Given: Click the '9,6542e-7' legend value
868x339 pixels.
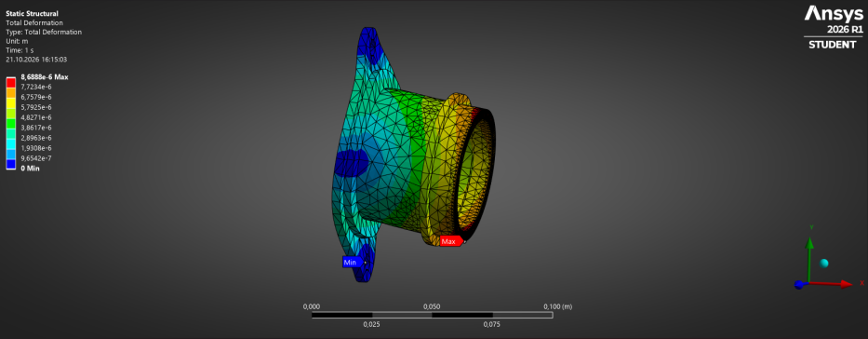Looking at the screenshot, I should click(x=36, y=158).
